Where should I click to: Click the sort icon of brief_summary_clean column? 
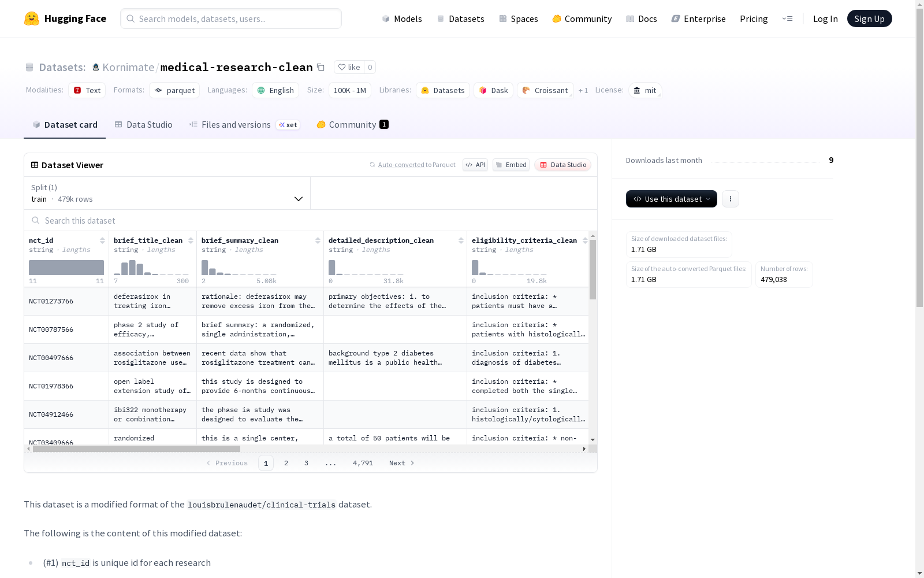(x=318, y=240)
